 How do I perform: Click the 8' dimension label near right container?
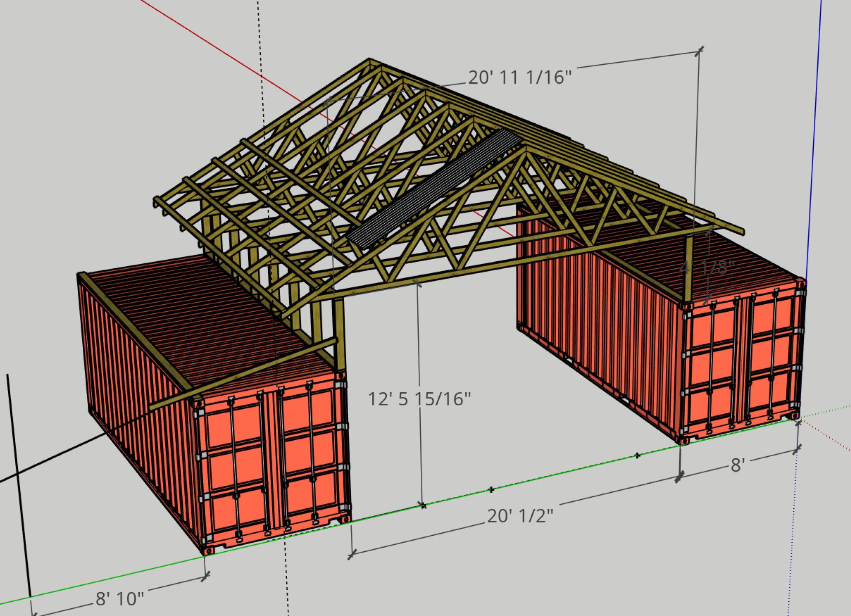(737, 466)
